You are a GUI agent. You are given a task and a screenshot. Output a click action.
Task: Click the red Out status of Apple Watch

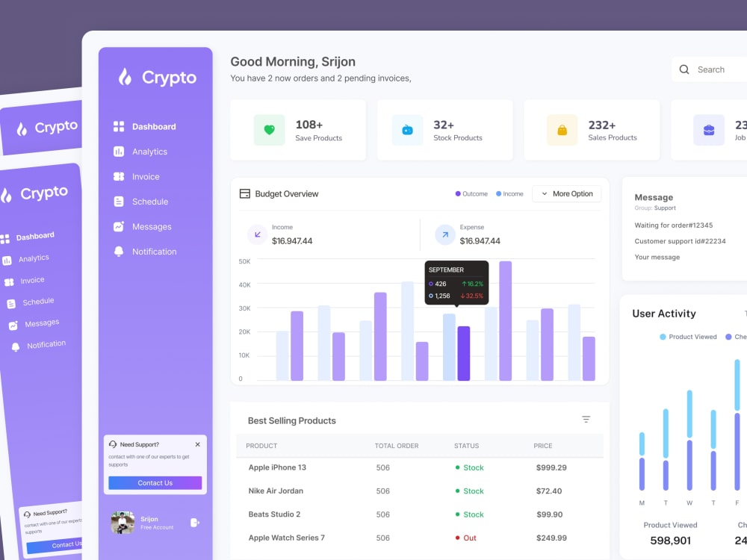(x=466, y=538)
